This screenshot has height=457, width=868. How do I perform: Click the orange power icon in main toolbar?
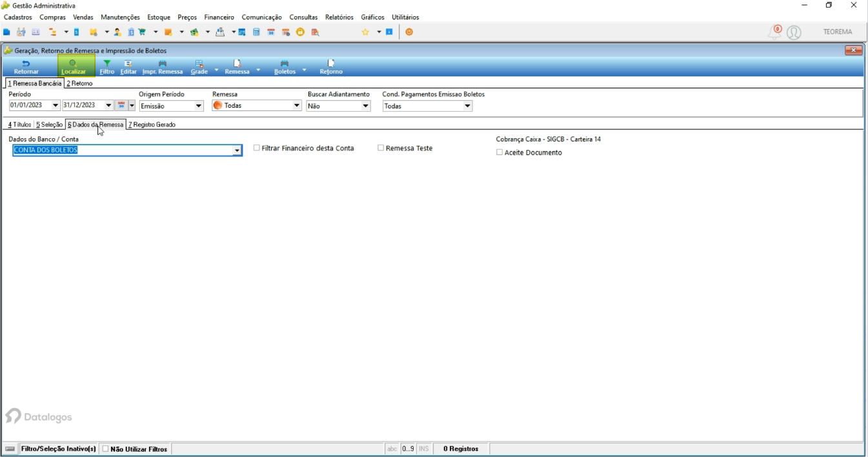click(409, 32)
